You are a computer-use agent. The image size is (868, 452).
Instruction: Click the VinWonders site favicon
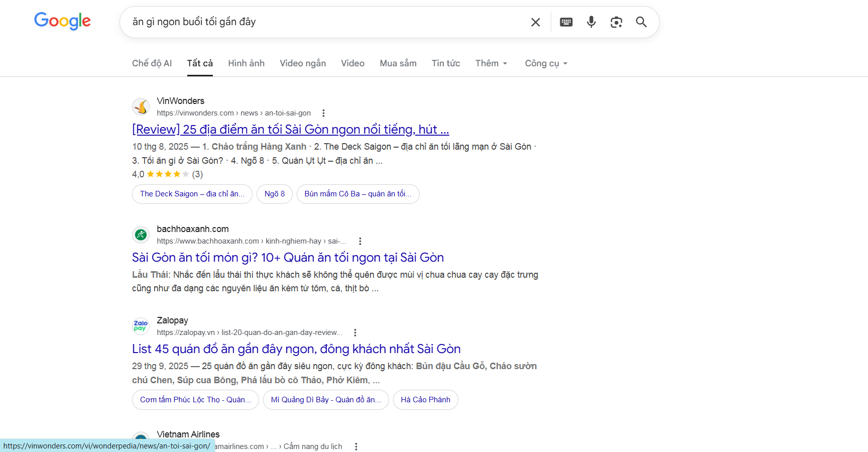(141, 106)
